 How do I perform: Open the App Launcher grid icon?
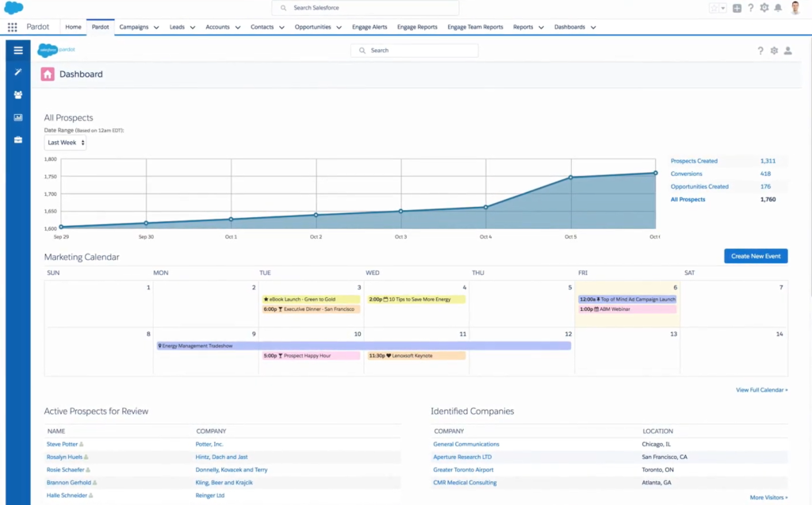(x=12, y=27)
